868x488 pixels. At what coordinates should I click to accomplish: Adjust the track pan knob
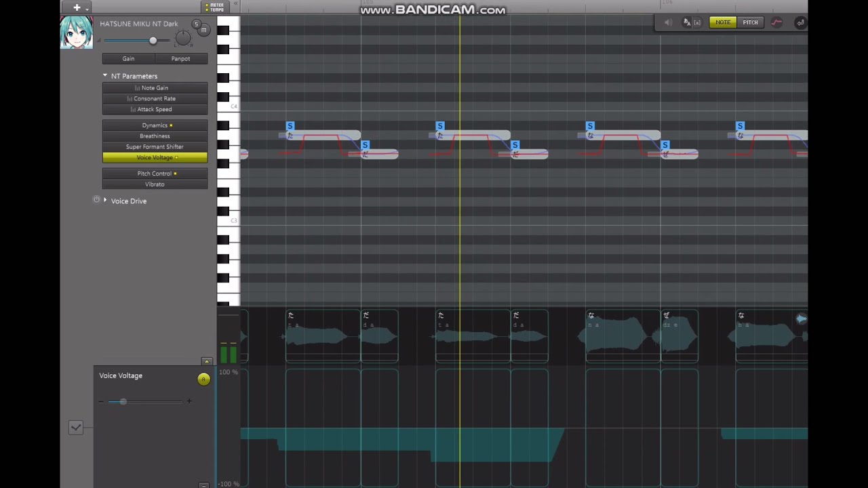(x=182, y=37)
